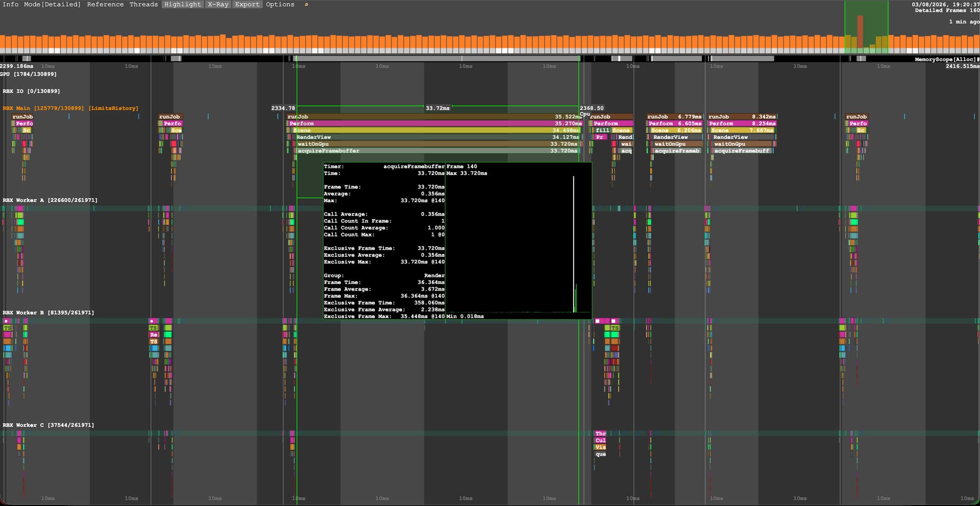Select the Scene 34.498ms bar
The image size is (980, 506).
[436, 130]
